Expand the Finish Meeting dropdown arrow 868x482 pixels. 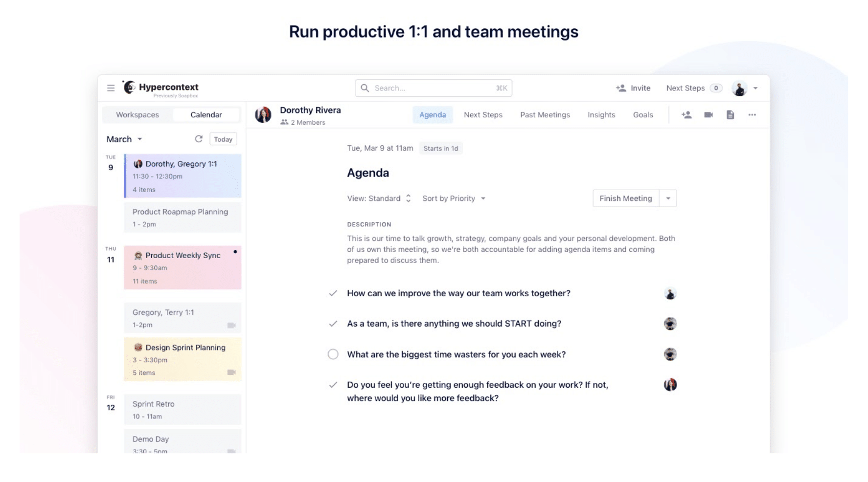pyautogui.click(x=668, y=198)
